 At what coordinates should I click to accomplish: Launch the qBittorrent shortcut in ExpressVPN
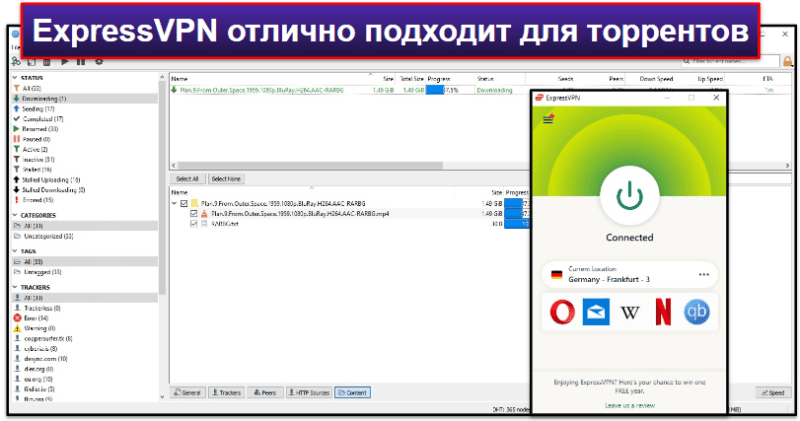pos(696,312)
